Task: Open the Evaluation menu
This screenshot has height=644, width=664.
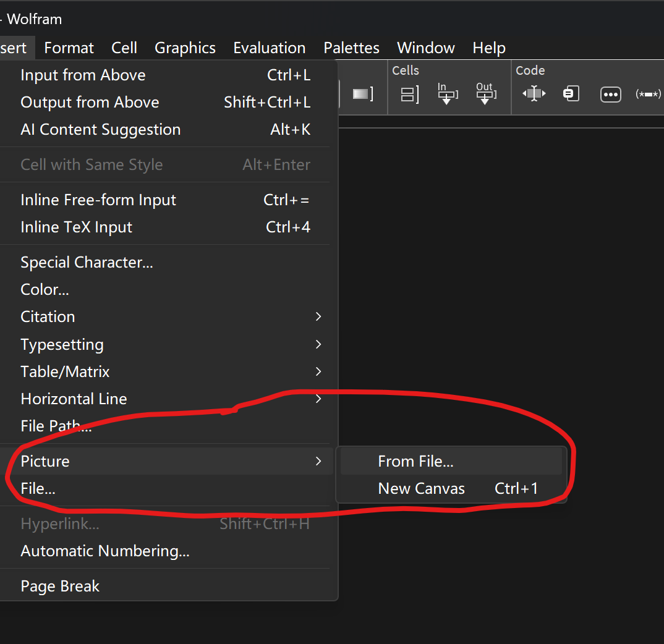Action: click(x=269, y=48)
